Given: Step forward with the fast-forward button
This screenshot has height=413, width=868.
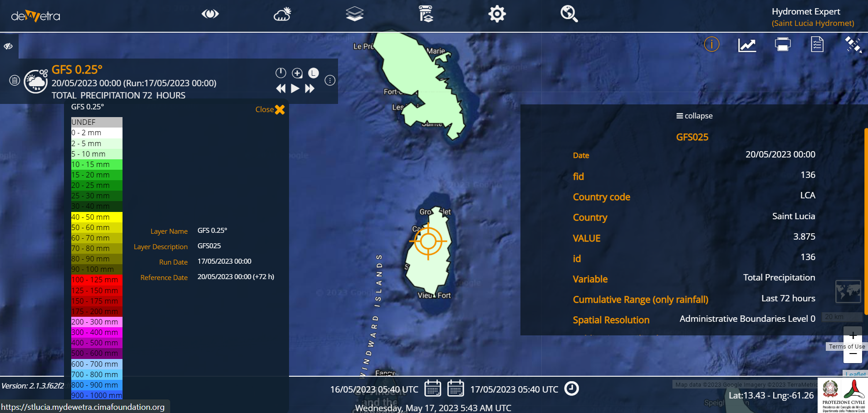Looking at the screenshot, I should coord(310,88).
